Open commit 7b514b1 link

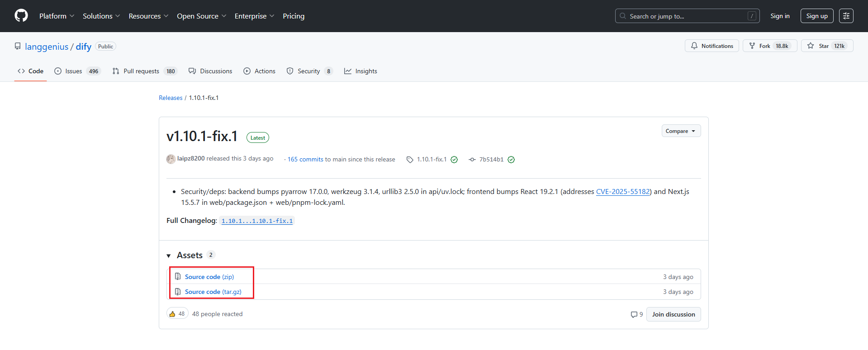[491, 159]
